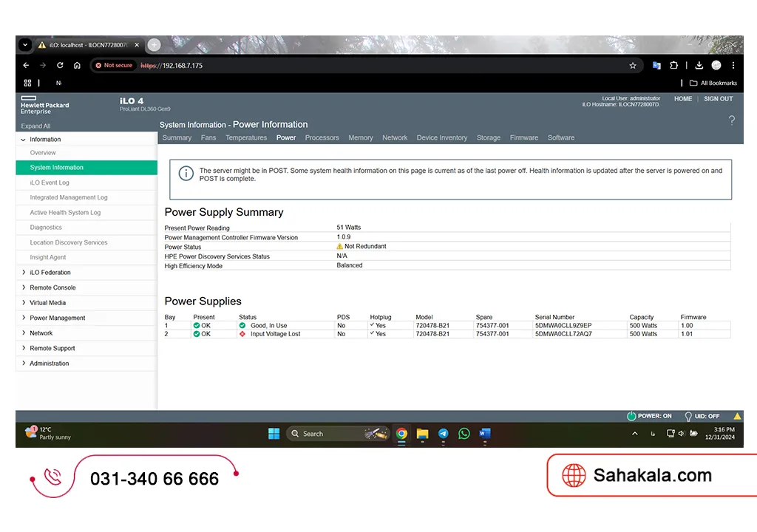Image resolution: width=757 pixels, height=532 pixels.
Task: Click the iLO help question mark
Action: (x=732, y=120)
